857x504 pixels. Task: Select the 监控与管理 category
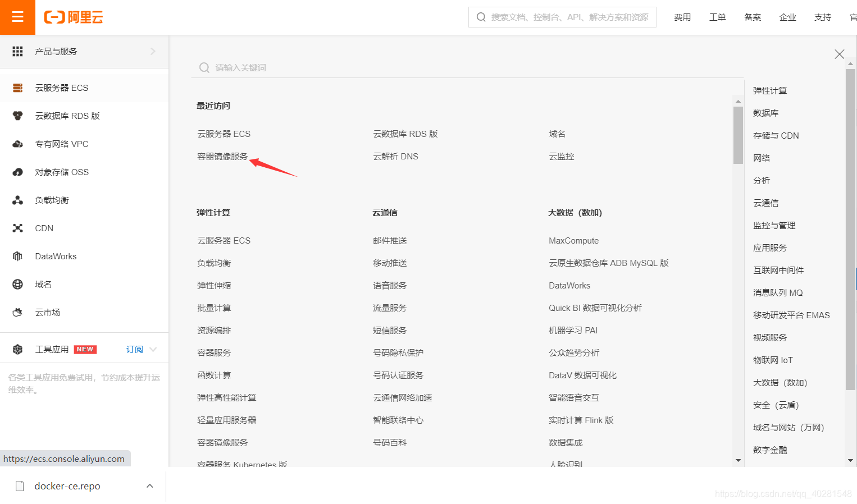[x=774, y=225]
